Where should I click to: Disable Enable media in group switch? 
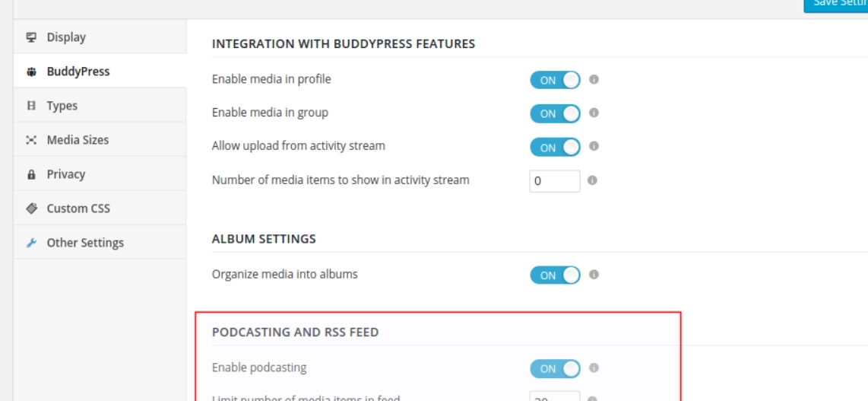555,113
